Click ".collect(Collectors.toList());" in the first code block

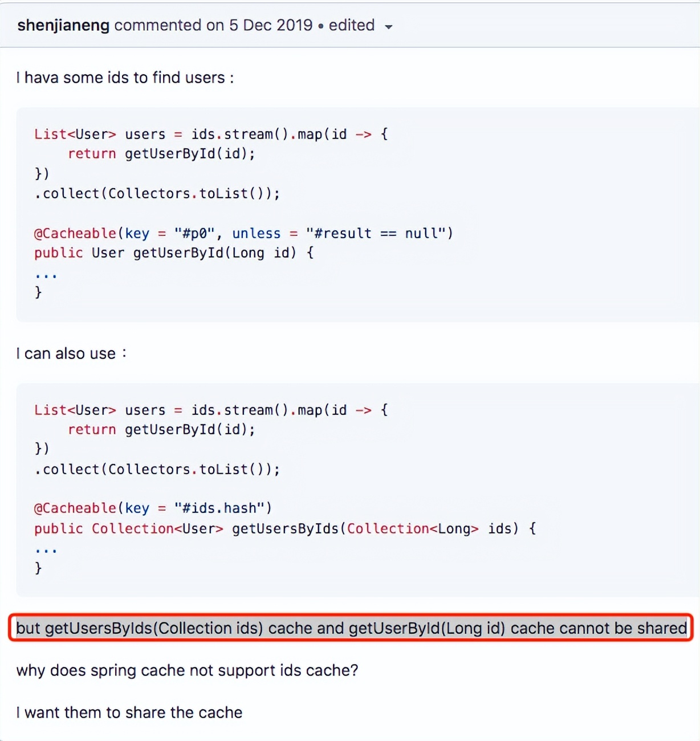pyautogui.click(x=157, y=194)
